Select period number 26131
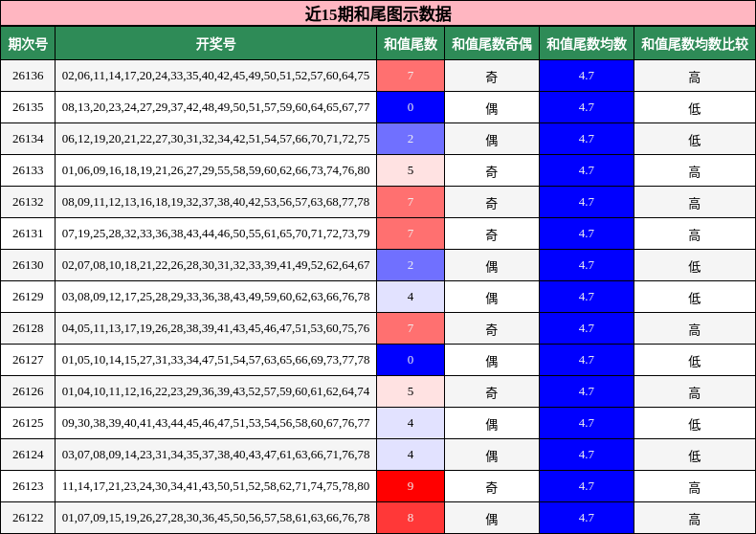The width and height of the screenshot is (756, 534). click(28, 234)
